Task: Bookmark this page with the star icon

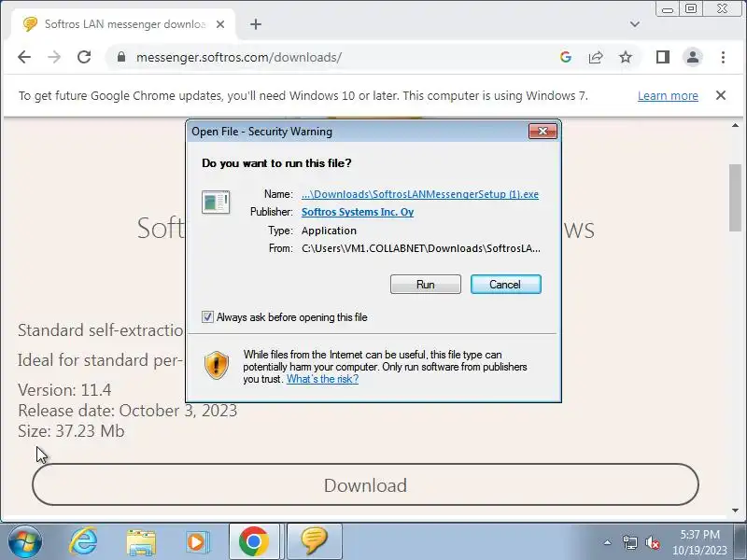Action: [626, 57]
